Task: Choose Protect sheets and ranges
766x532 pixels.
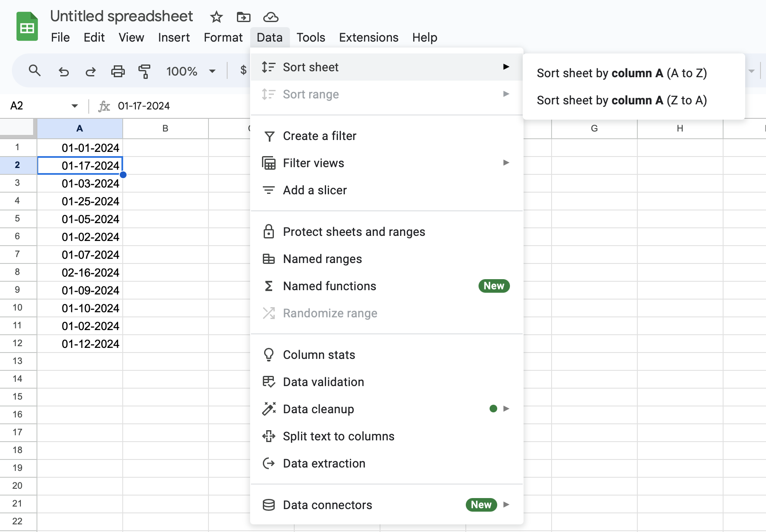Action: coord(386,232)
